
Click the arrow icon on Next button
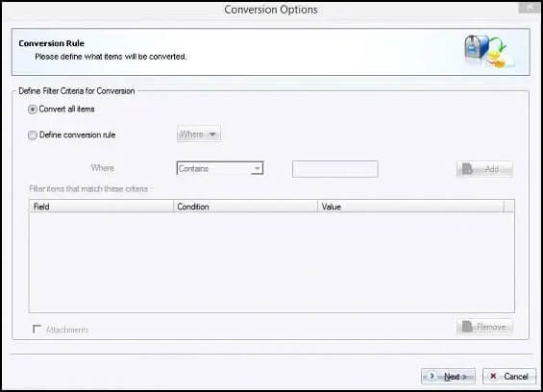tap(432, 376)
